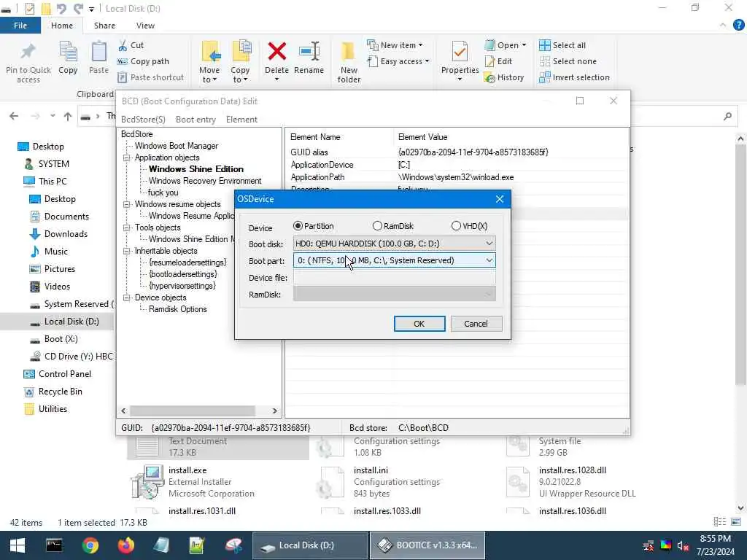
Task: Click the GUID alias element row
Action: 457,152
